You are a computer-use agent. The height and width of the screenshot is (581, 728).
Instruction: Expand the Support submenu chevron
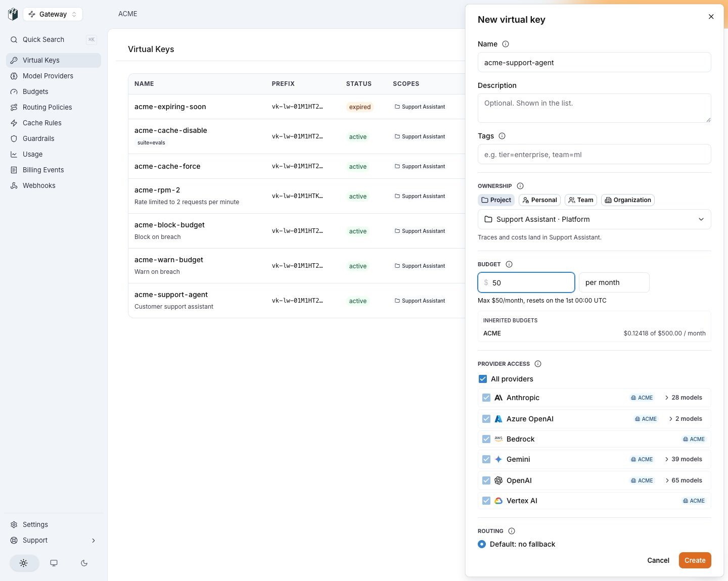click(94, 541)
